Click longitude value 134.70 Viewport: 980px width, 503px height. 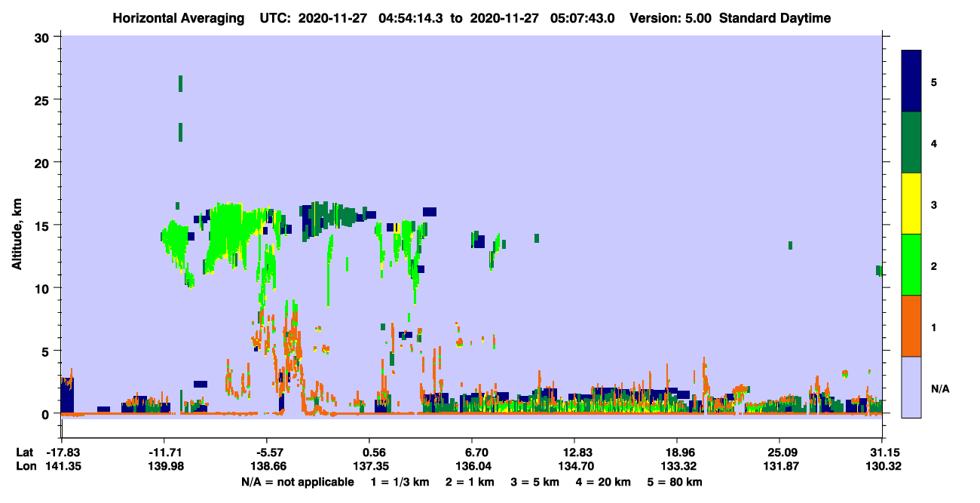[574, 467]
